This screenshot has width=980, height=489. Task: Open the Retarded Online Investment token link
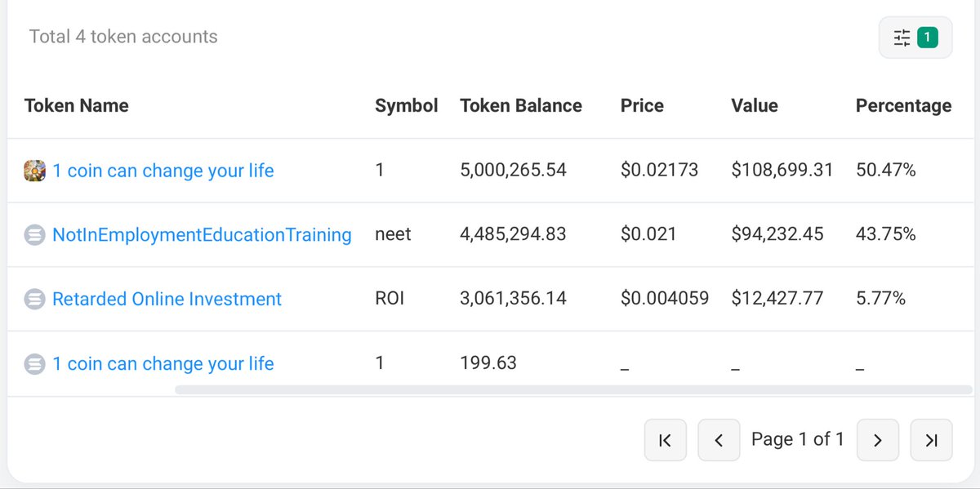coord(167,300)
